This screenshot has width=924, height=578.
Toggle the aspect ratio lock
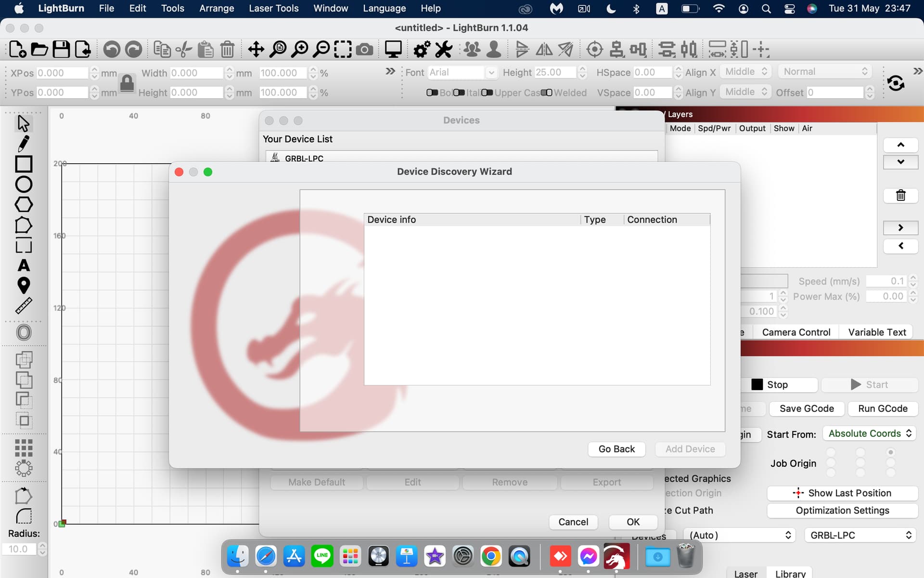point(127,83)
